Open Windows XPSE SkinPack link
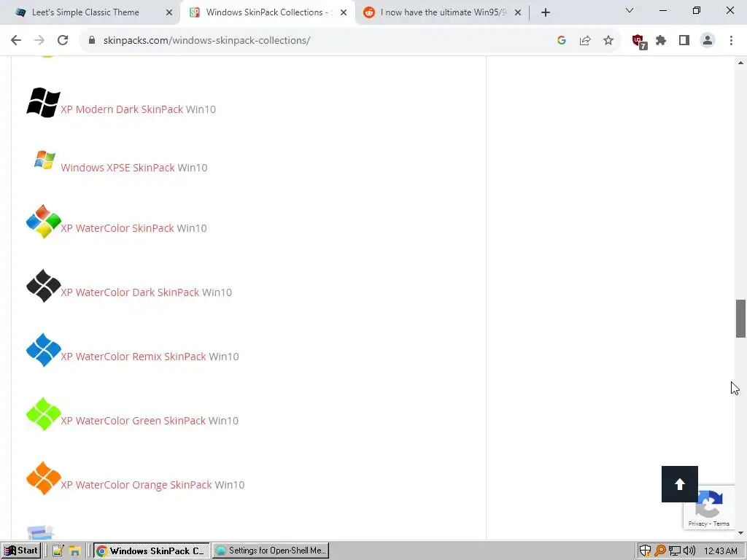This screenshot has width=747, height=560. pos(117,168)
